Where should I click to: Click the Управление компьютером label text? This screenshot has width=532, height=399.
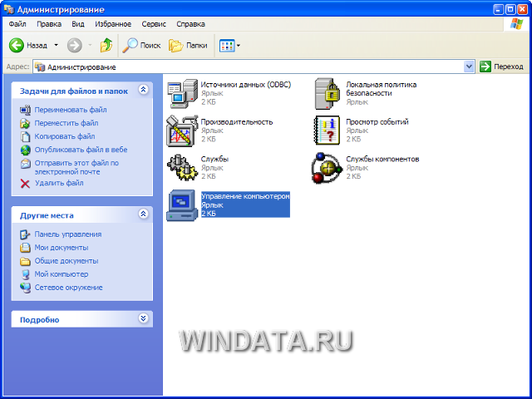point(246,196)
